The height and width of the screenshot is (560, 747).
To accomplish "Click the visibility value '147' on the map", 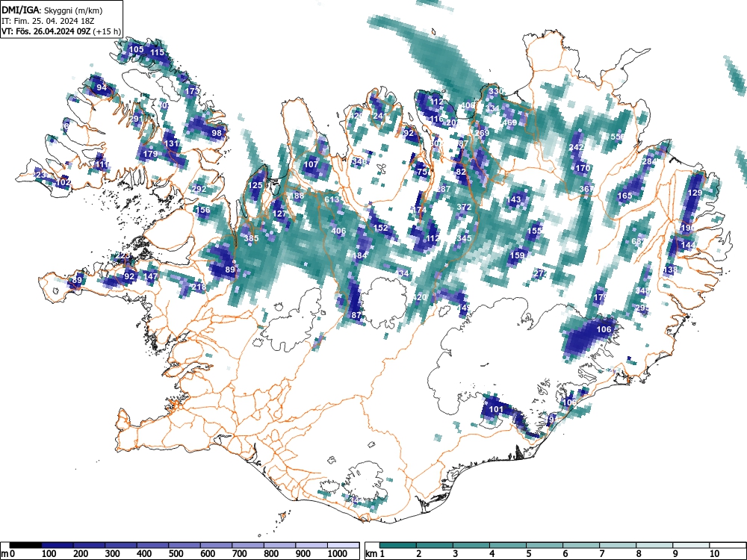I will tap(150, 276).
